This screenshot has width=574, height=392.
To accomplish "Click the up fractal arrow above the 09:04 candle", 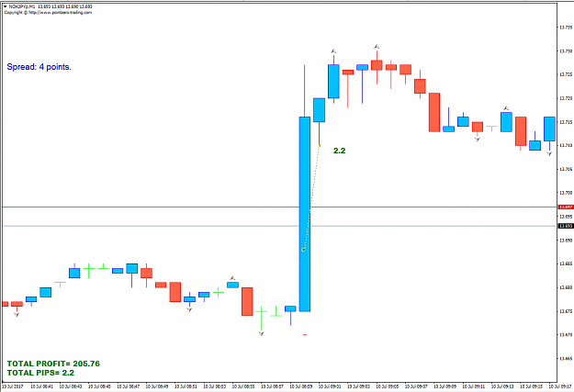I will pyautogui.click(x=377, y=47).
